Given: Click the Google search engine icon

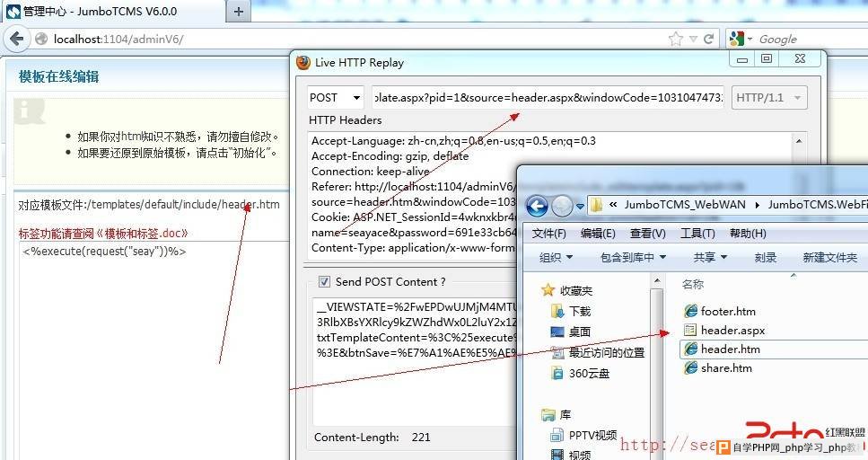Looking at the screenshot, I should 737,39.
